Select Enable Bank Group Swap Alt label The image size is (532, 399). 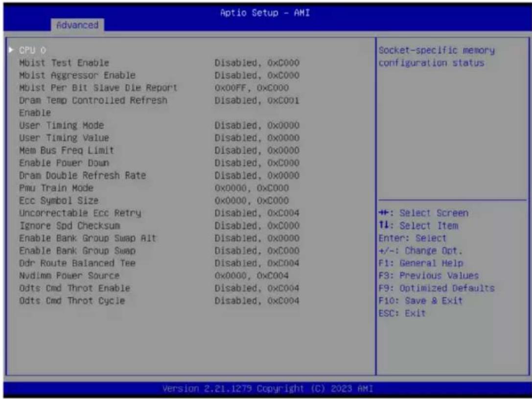point(88,238)
